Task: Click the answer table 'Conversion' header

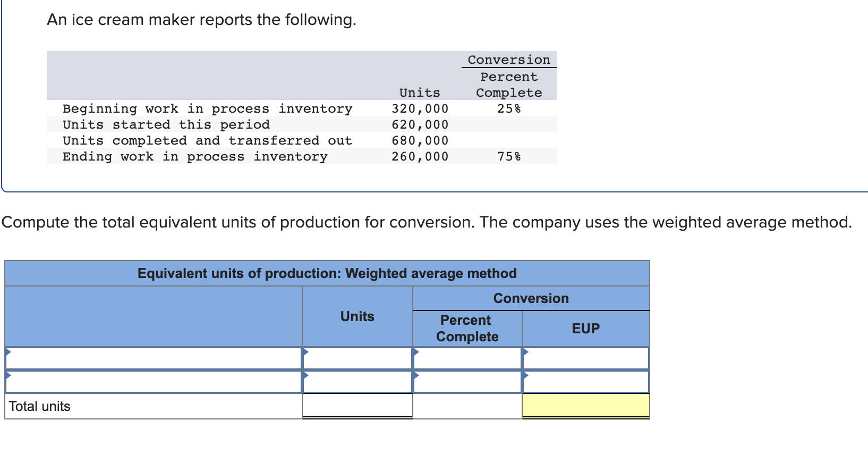Action: (x=531, y=298)
